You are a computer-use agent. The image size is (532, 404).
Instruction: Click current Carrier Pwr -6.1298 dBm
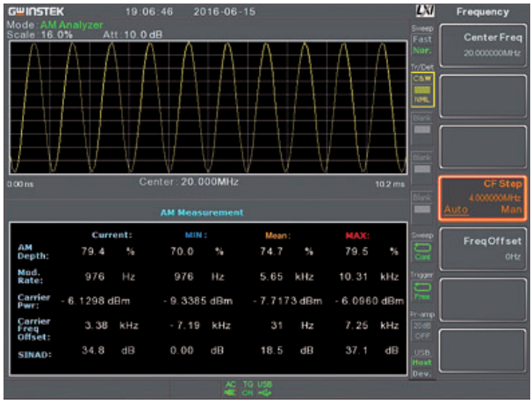96,301
